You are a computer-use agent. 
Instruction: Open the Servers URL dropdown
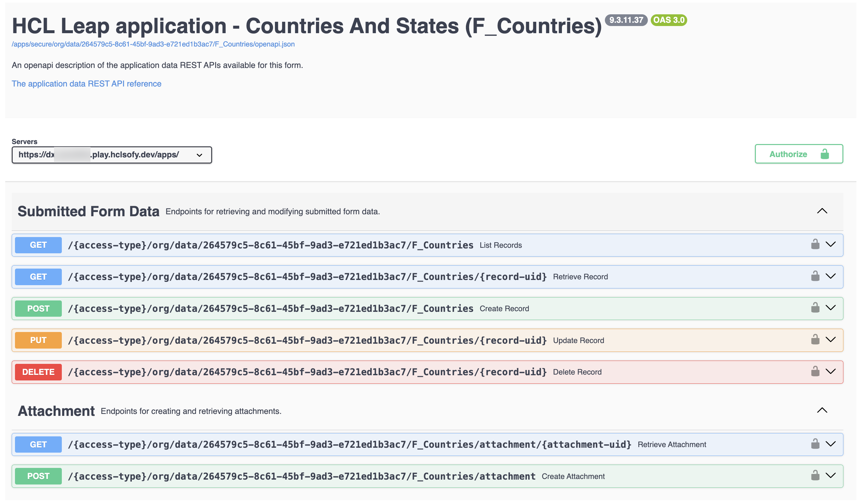[x=112, y=155]
